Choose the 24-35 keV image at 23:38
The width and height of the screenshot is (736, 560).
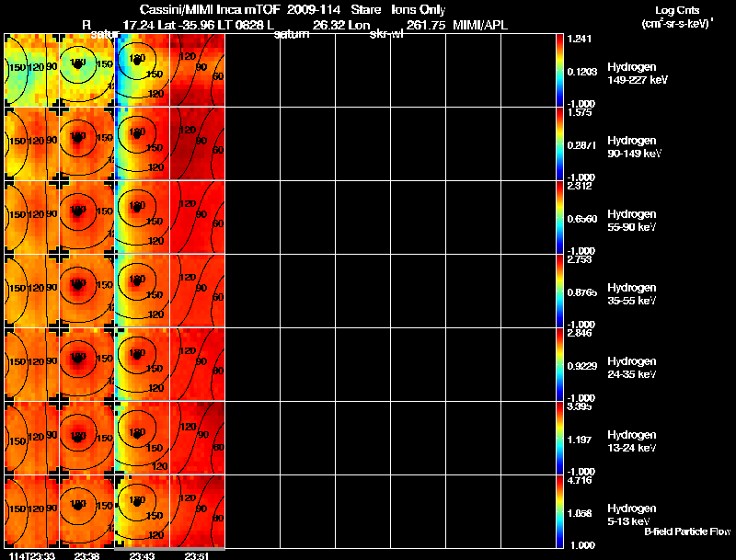[x=86, y=365]
